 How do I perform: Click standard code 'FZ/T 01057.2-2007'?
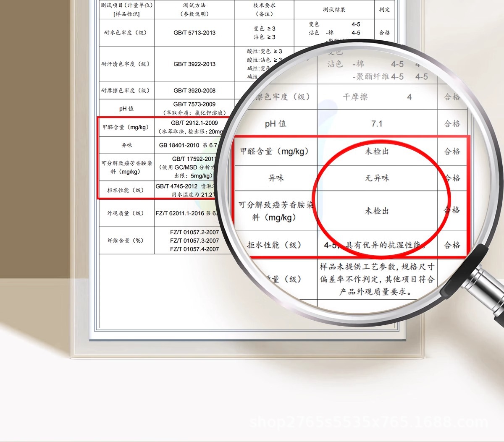click(x=194, y=232)
